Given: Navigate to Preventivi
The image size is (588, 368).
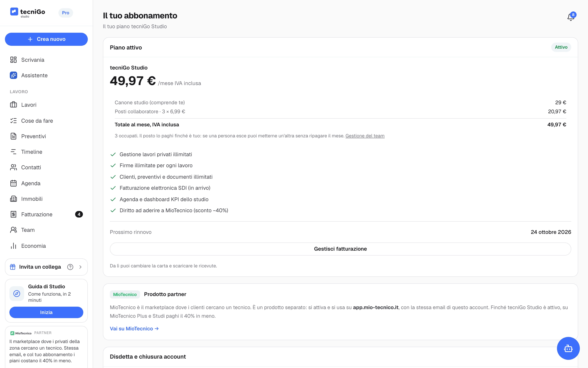Looking at the screenshot, I should (x=46, y=136).
